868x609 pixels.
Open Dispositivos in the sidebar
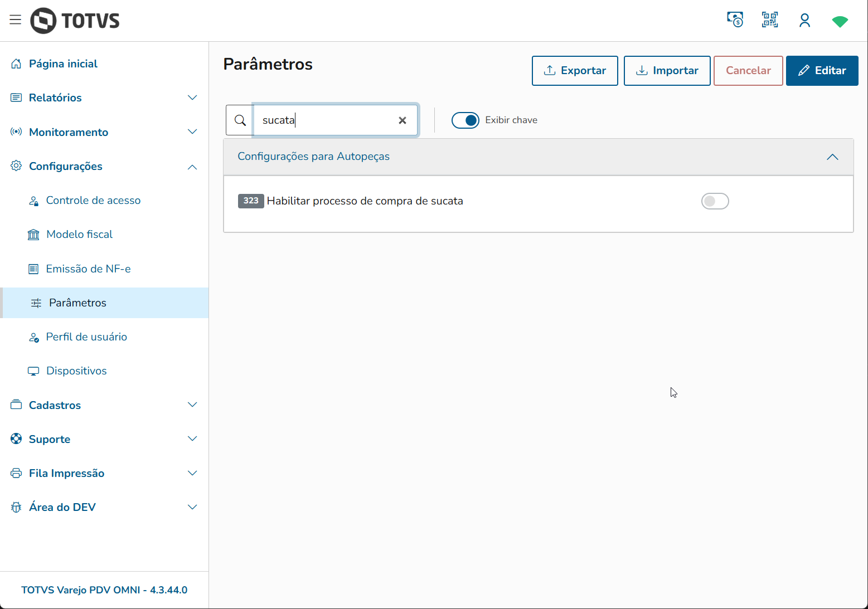[76, 371]
